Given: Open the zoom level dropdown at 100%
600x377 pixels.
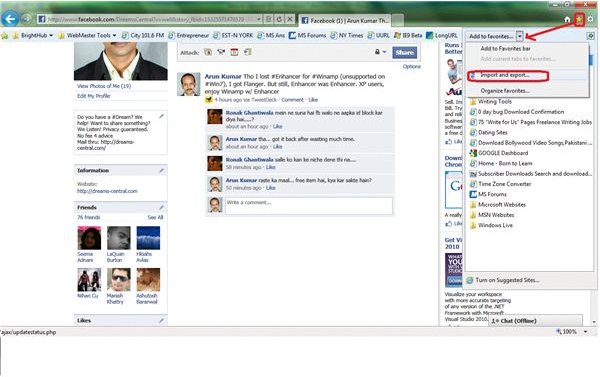Looking at the screenshot, I should 586,332.
